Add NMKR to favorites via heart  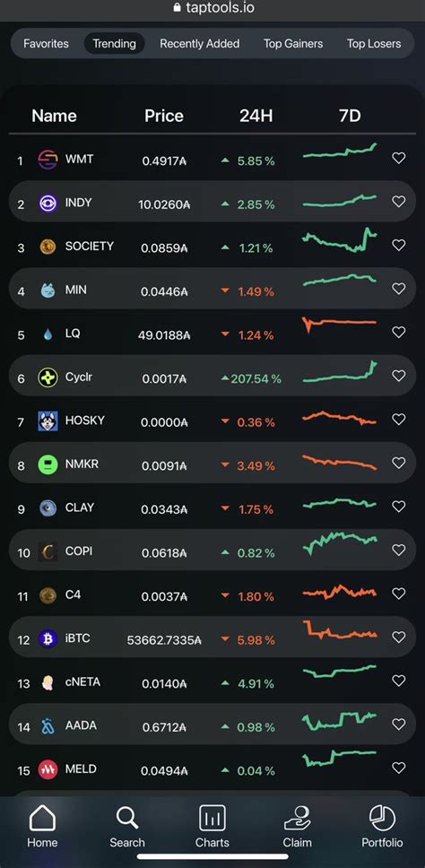(x=398, y=463)
